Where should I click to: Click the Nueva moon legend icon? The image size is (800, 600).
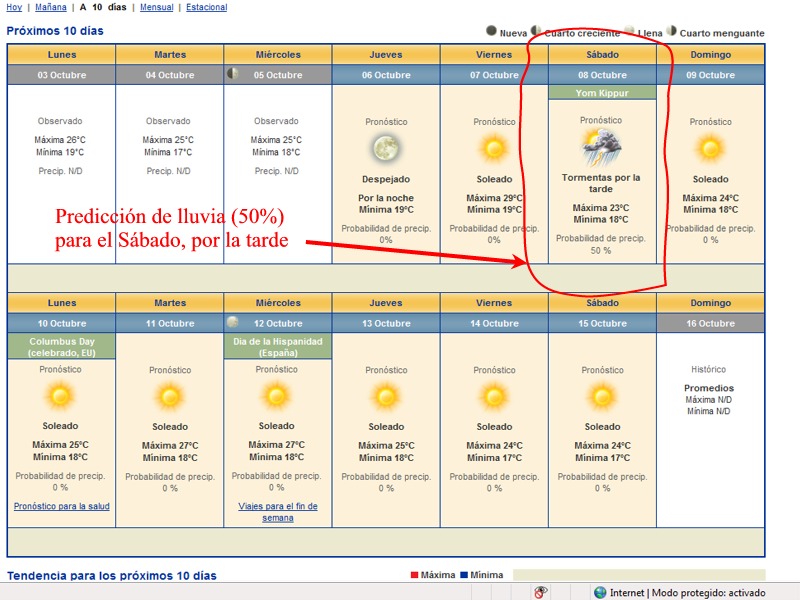click(x=491, y=32)
